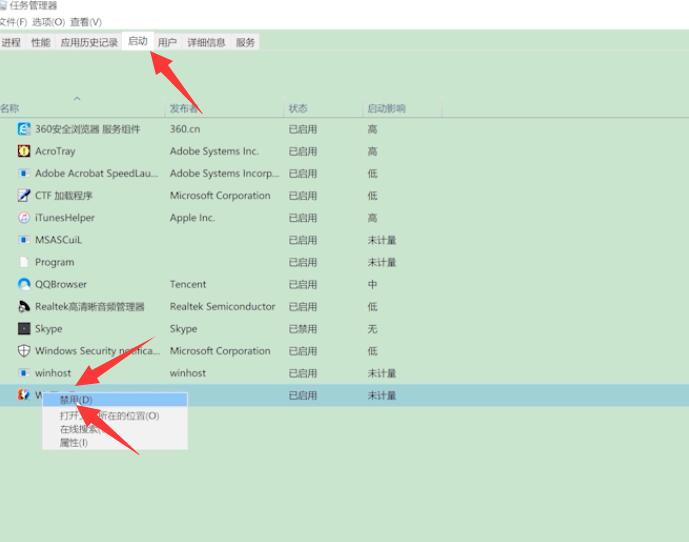Click the QQBrowser icon
The image size is (689, 542).
coord(24,284)
